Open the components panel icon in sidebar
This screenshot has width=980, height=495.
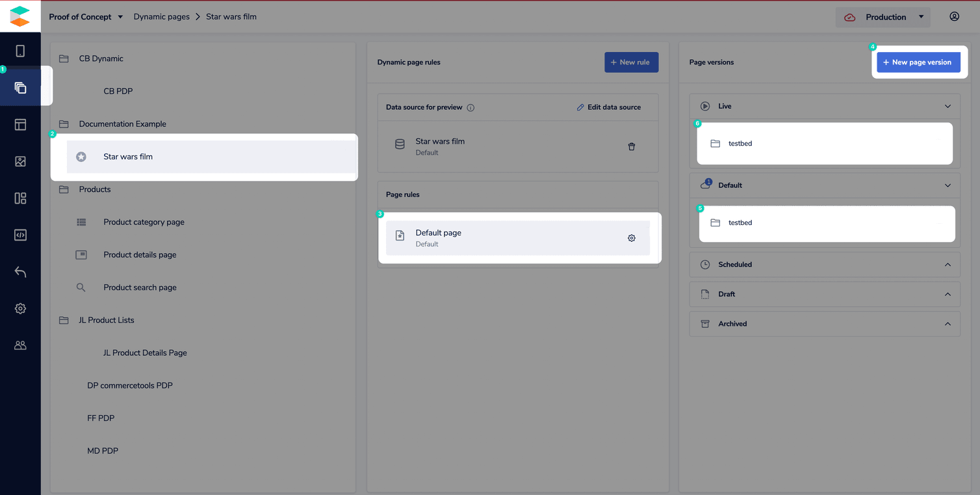coord(20,198)
